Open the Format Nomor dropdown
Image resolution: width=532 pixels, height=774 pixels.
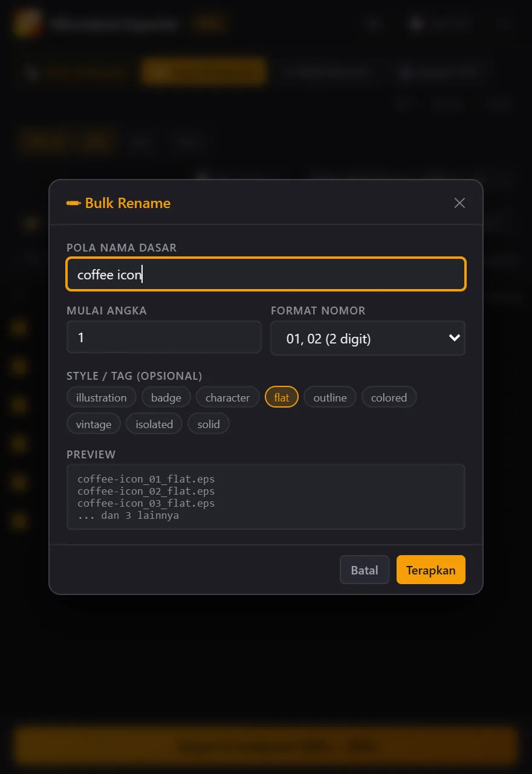pyautogui.click(x=368, y=338)
